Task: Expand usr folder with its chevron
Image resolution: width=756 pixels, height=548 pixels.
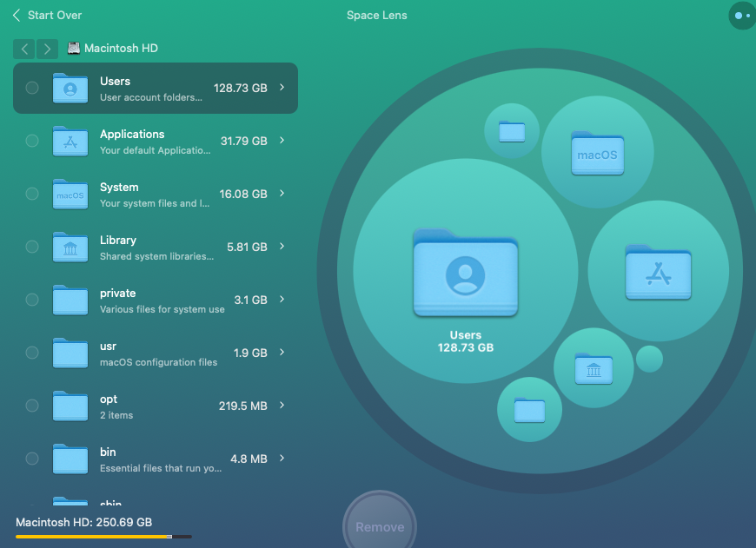Action: (282, 353)
